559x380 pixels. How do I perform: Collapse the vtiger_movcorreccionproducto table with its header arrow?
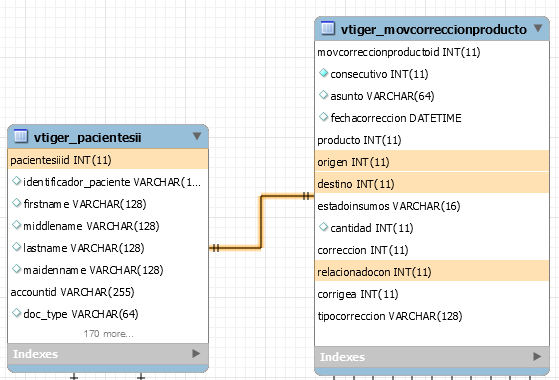[538, 28]
